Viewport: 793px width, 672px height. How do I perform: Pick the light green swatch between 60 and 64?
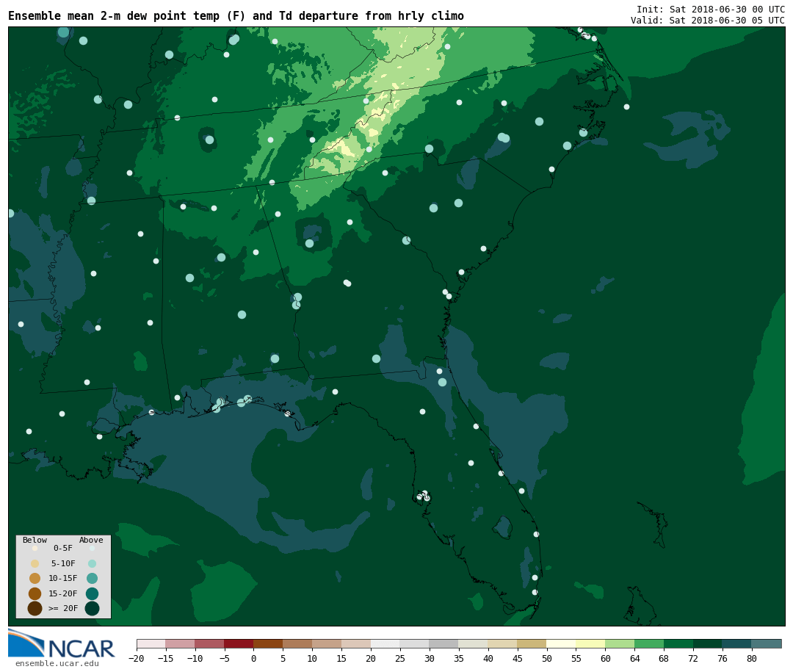[x=620, y=643]
